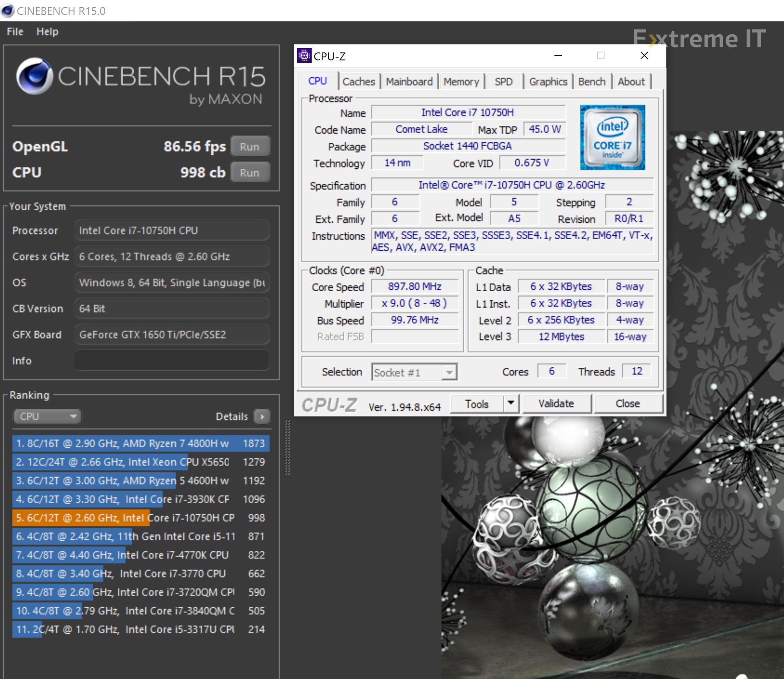This screenshot has height=679, width=784.
Task: Click the OpenGL 86.56 fps score
Action: point(195,146)
